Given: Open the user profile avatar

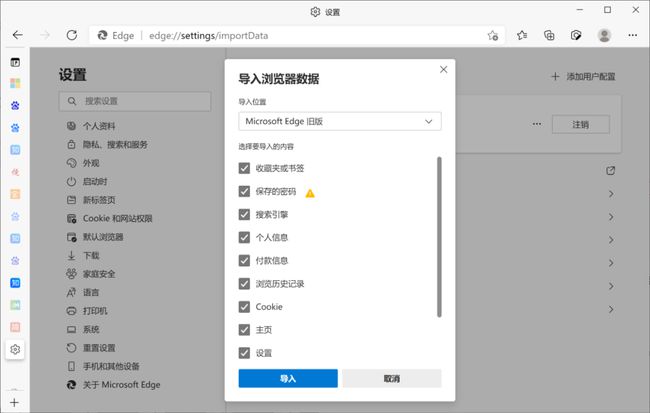Looking at the screenshot, I should coord(604,36).
